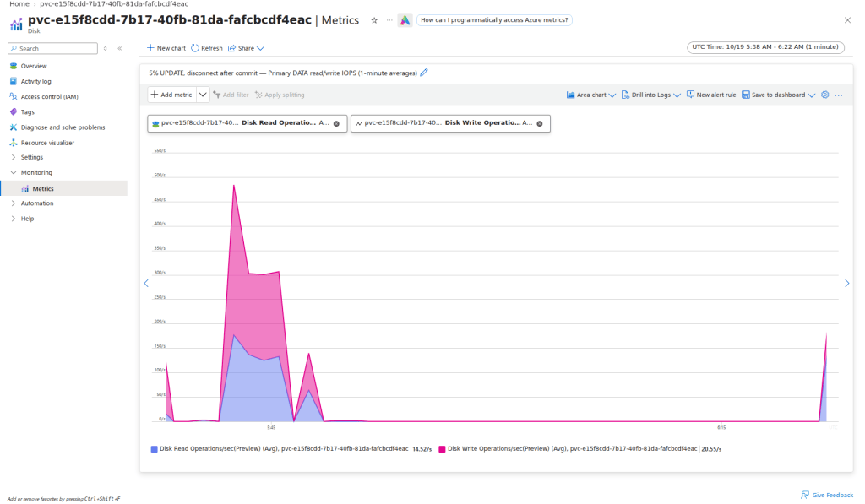Viewport: 865px width, 504px height.
Task: Open chart settings gear icon
Action: (x=824, y=95)
